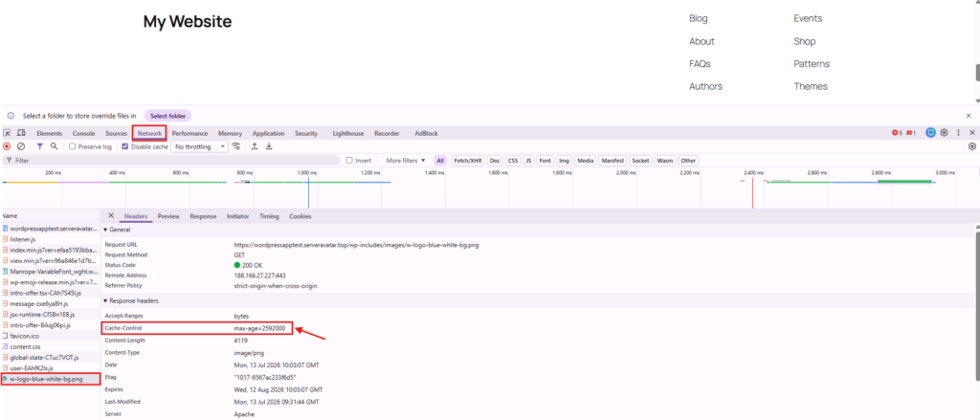This screenshot has width=980, height=420.
Task: Open network conditions wifi icon
Action: click(236, 146)
